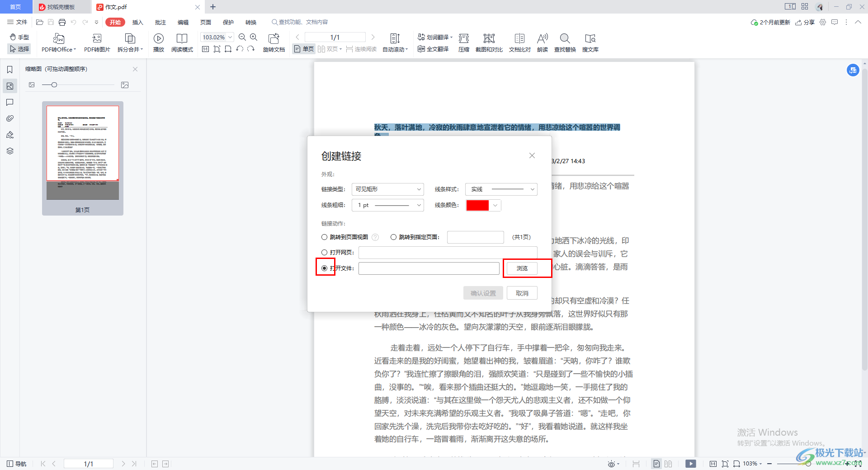The height and width of the screenshot is (470, 868).
Task: Toggle 双页 two-page view
Action: click(329, 49)
